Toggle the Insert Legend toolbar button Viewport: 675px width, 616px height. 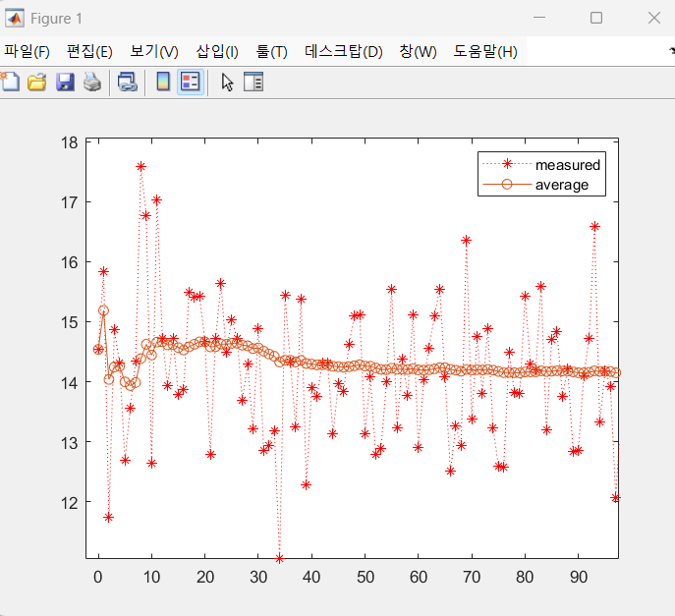coord(191,82)
